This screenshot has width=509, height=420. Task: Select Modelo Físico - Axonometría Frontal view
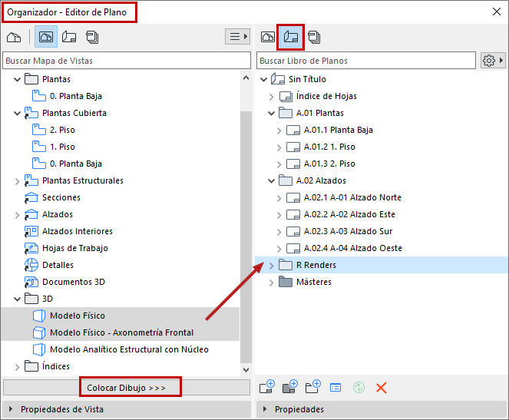point(121,332)
